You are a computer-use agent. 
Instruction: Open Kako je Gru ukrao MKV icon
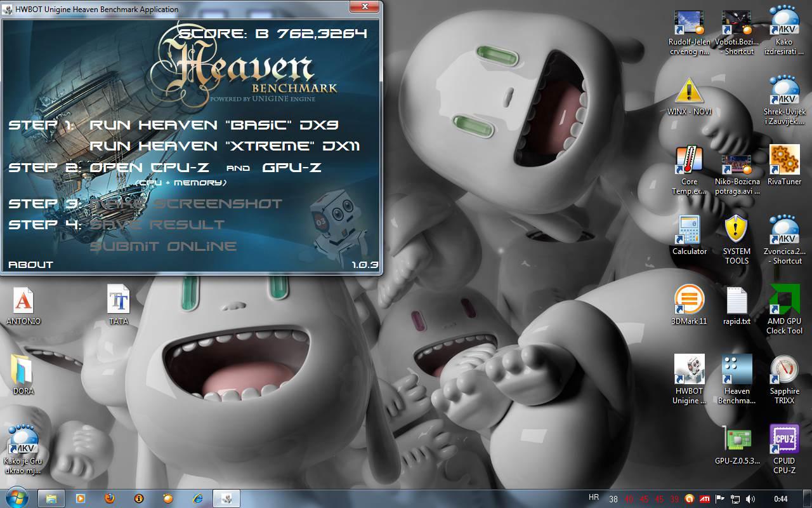(x=23, y=450)
